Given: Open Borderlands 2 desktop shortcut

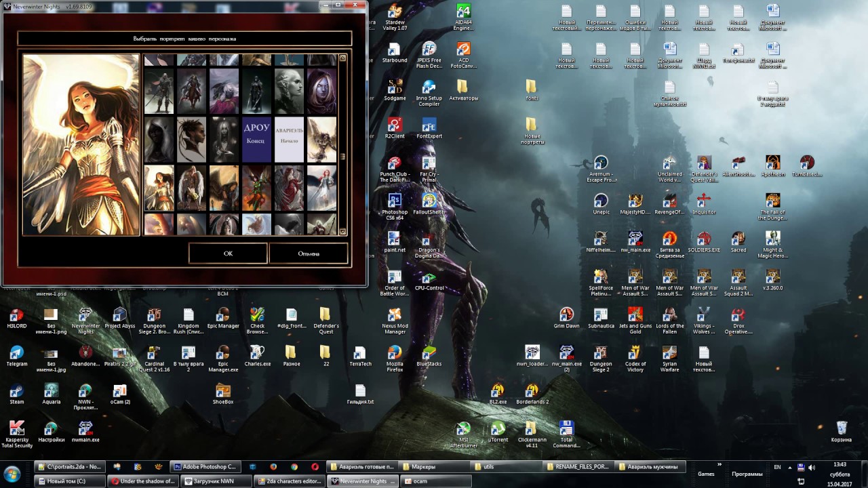Looking at the screenshot, I should (x=532, y=394).
